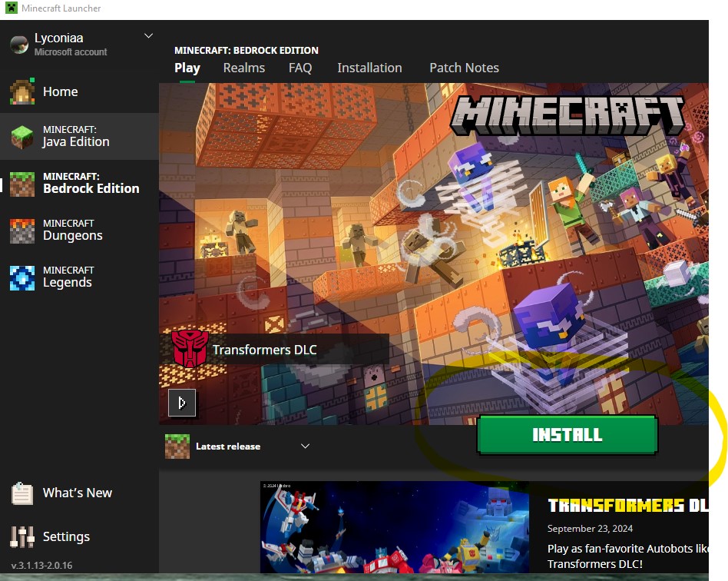Open the What's New section
This screenshot has width=728, height=581.
(77, 493)
